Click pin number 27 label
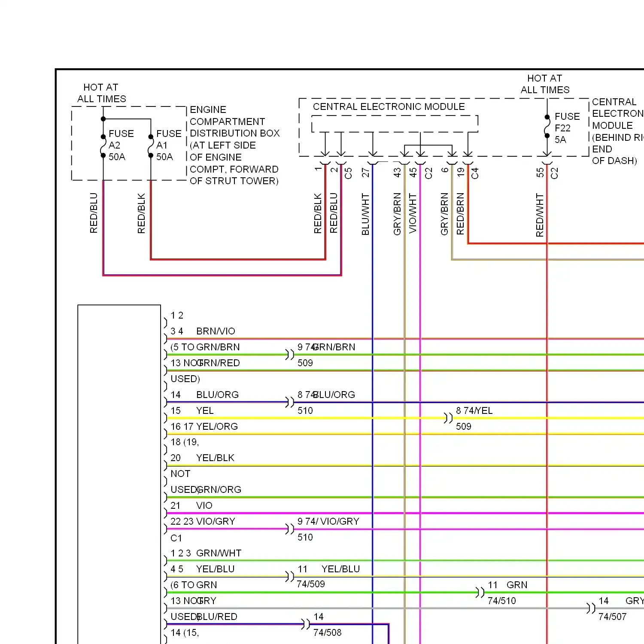The image size is (644, 644). coord(365,173)
